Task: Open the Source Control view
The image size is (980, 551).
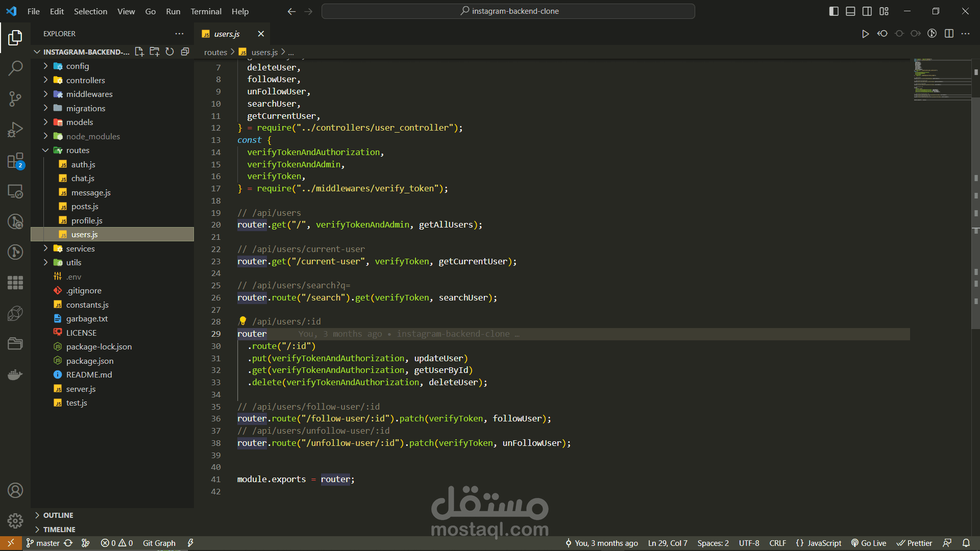Action: coord(15,99)
